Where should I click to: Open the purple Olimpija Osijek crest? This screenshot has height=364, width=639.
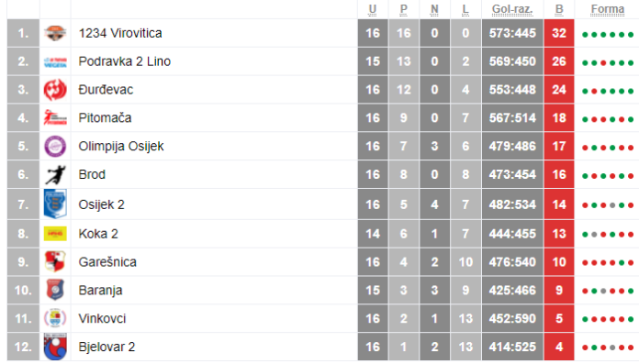[55, 146]
